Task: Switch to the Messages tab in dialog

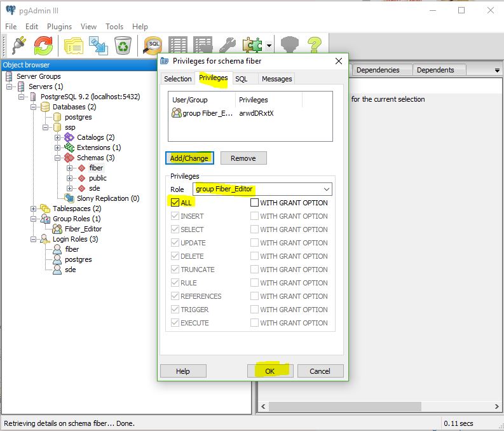Action: point(276,79)
